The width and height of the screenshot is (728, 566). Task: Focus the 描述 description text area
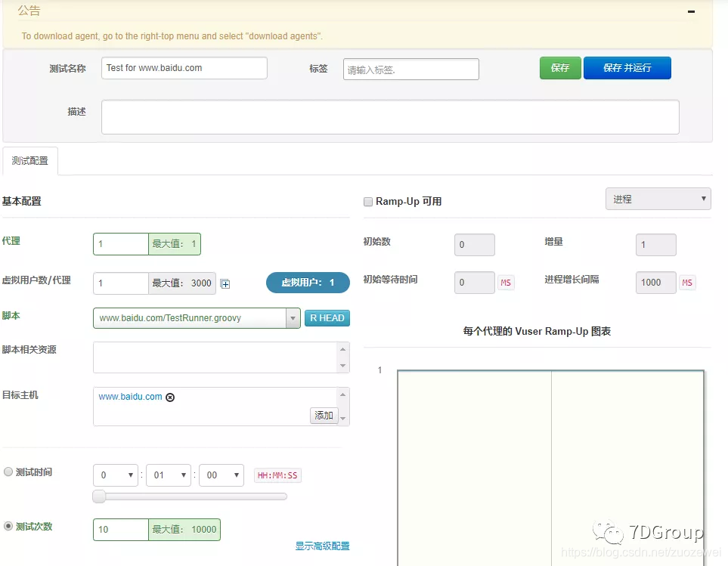[x=391, y=117]
